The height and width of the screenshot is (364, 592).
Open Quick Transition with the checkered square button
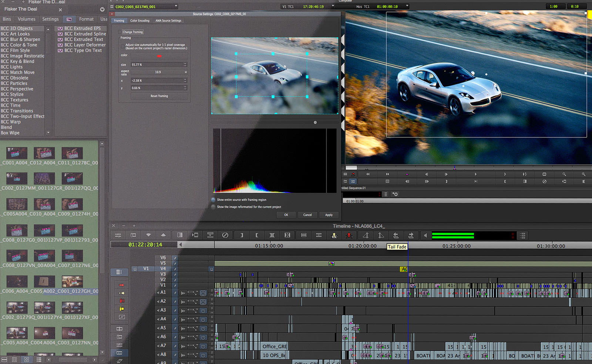pyautogui.click(x=180, y=235)
